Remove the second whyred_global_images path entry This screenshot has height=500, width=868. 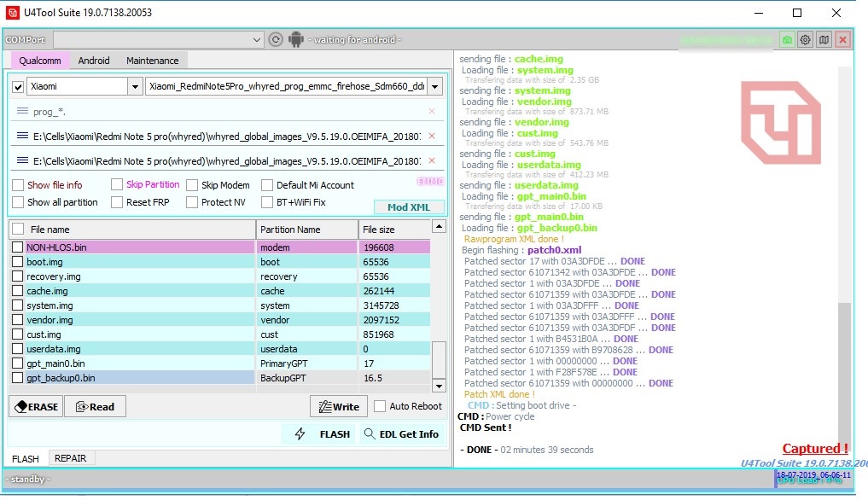pyautogui.click(x=432, y=137)
